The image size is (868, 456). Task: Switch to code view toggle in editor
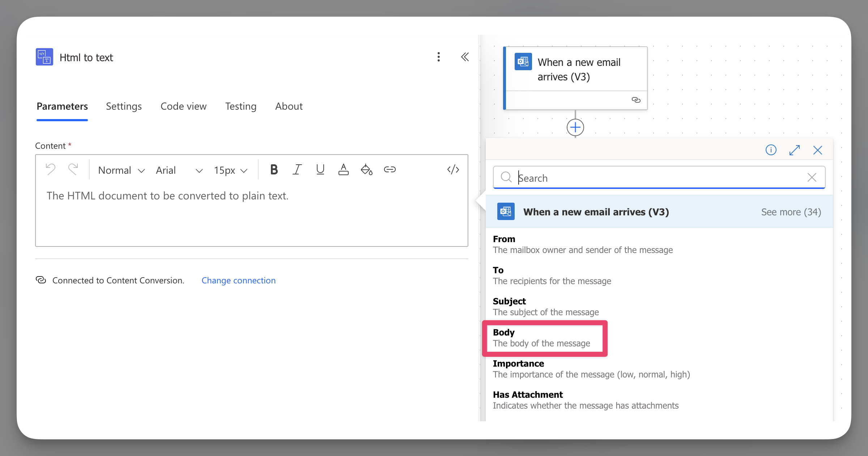tap(453, 170)
